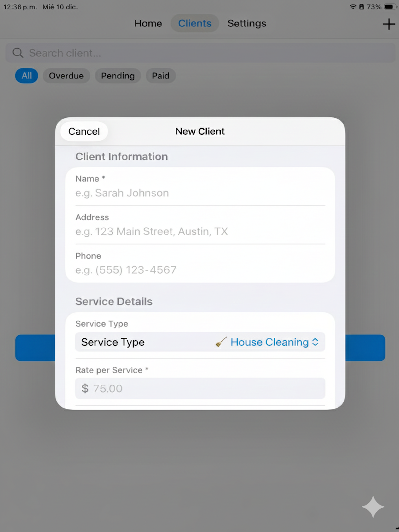Cancel the New Client form
The height and width of the screenshot is (532, 399).
84,131
